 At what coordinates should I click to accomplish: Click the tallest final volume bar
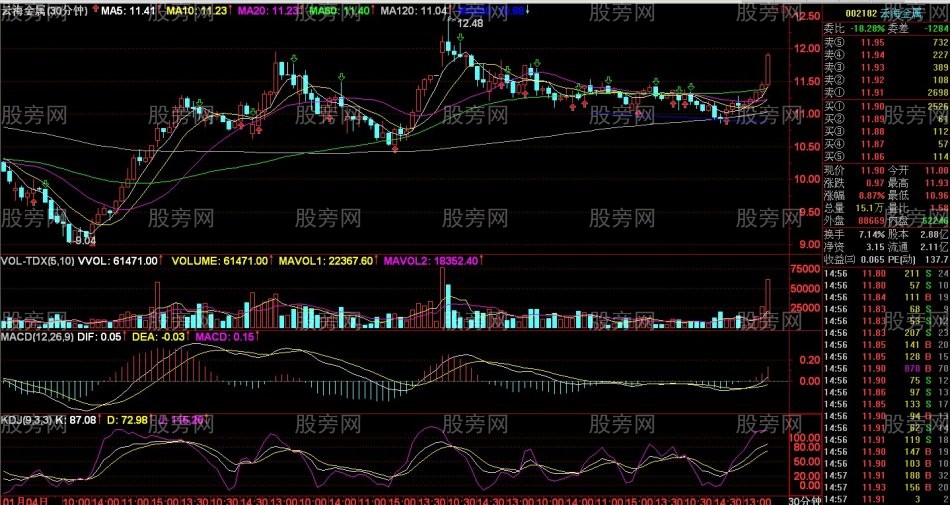768,304
